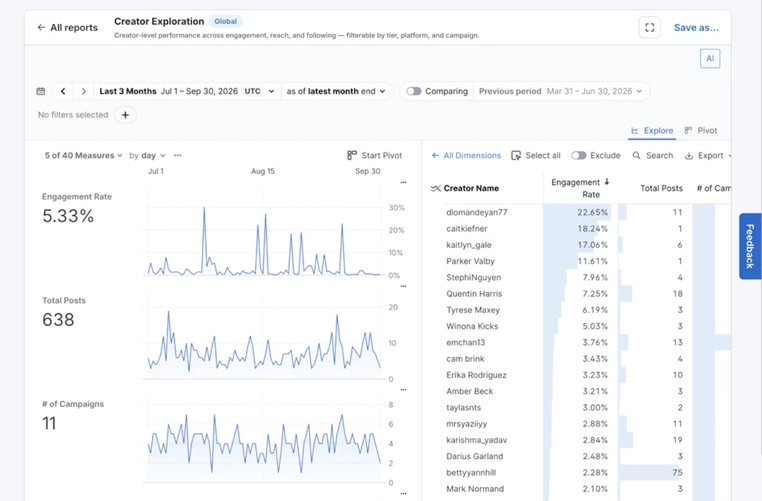Viewport: 762px width, 501px height.
Task: Open the Last 3 Months range dropdown
Action: [x=187, y=91]
